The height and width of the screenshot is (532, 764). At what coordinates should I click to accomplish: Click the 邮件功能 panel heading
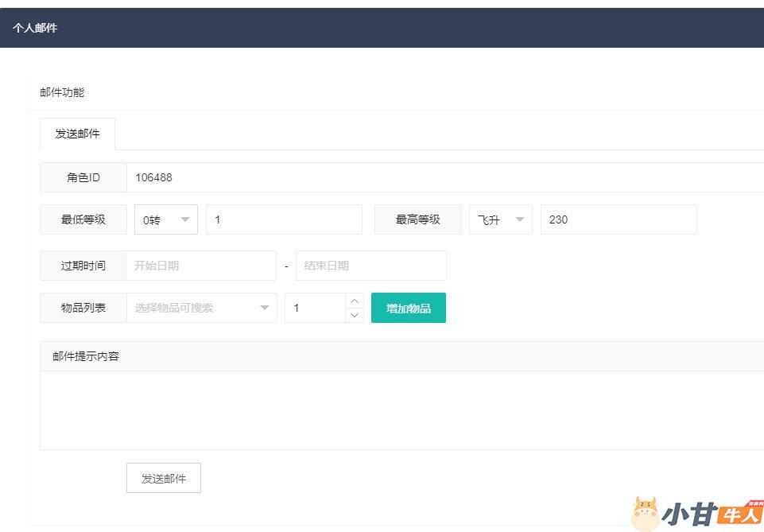tap(62, 92)
